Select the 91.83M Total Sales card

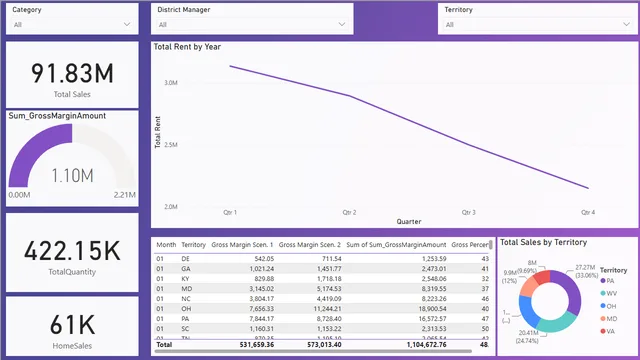[x=72, y=75]
